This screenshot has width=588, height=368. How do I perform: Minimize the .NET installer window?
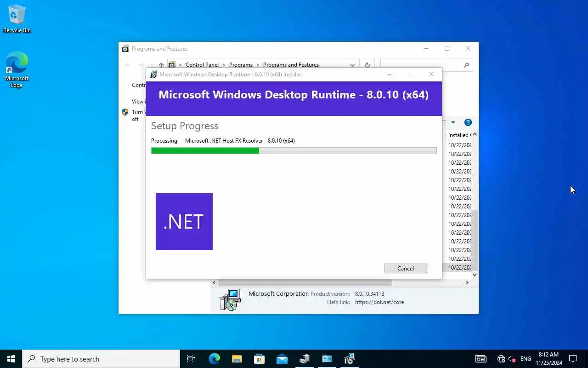(390, 74)
